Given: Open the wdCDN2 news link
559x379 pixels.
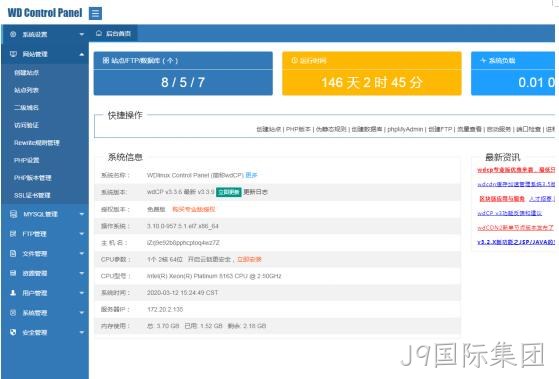Looking at the screenshot, I should 515,227.
